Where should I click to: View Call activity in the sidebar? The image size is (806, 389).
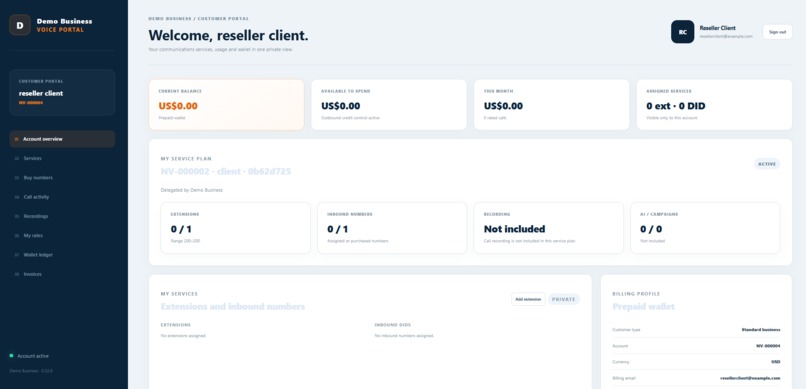pyautogui.click(x=62, y=197)
